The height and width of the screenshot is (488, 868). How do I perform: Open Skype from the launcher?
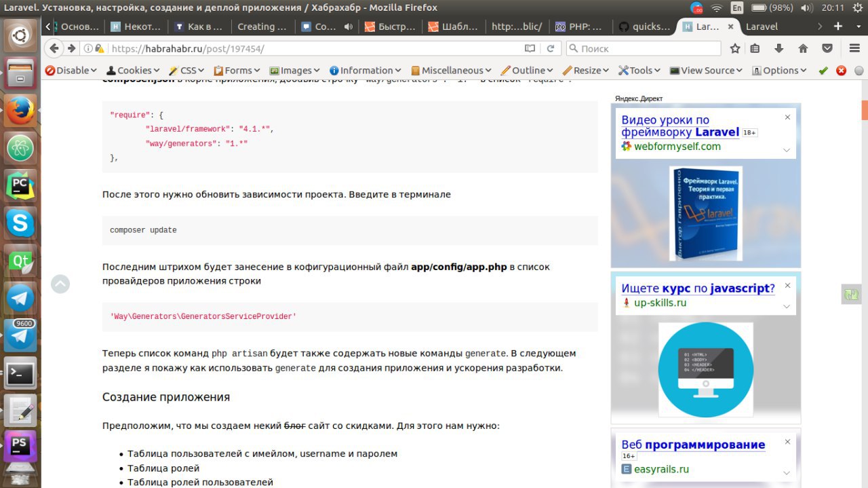coord(20,223)
